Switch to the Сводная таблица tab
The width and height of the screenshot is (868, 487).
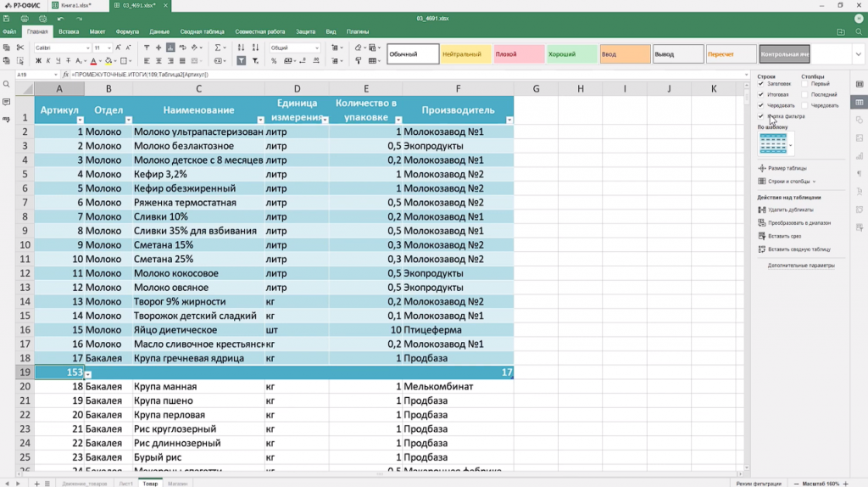tap(202, 31)
